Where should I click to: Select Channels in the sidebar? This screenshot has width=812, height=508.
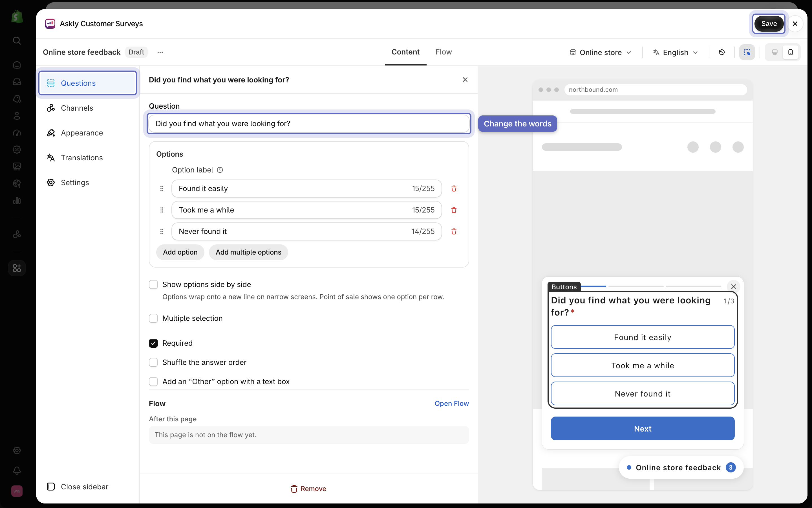click(x=88, y=108)
